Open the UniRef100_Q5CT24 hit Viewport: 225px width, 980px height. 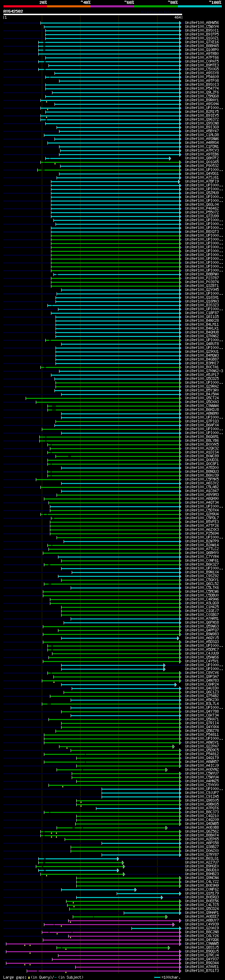(x=202, y=398)
